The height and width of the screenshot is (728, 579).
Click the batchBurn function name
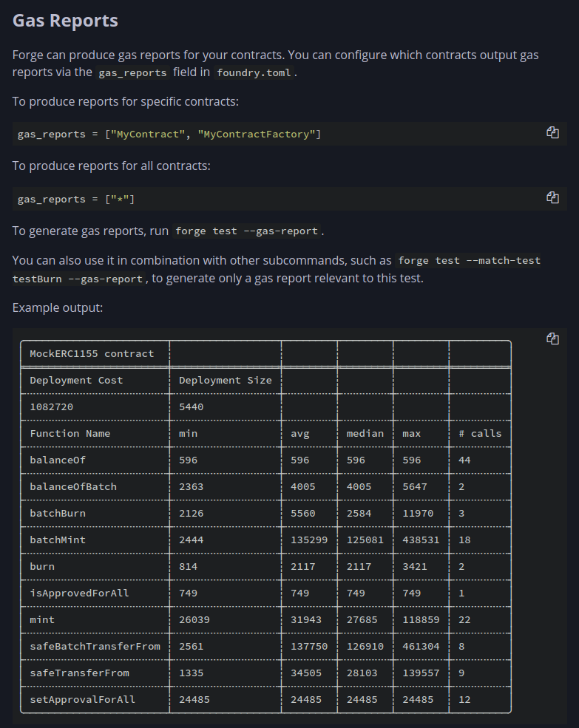point(58,514)
